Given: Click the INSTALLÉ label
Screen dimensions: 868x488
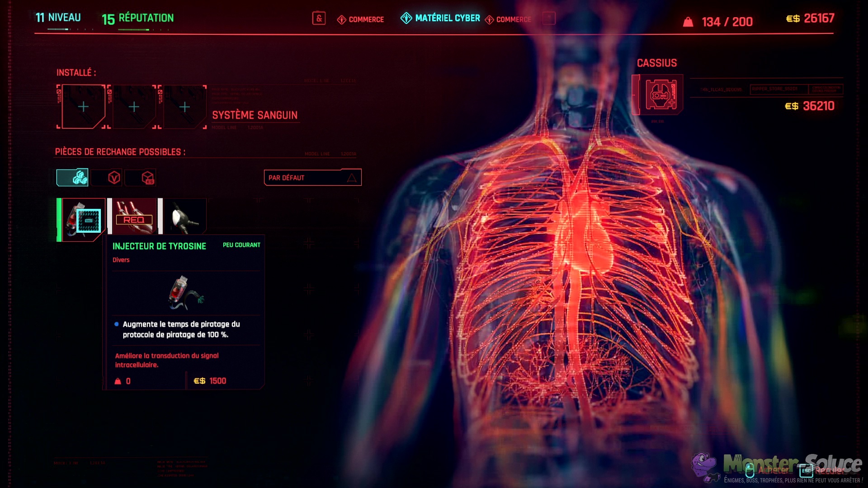Looking at the screenshot, I should click(x=76, y=73).
